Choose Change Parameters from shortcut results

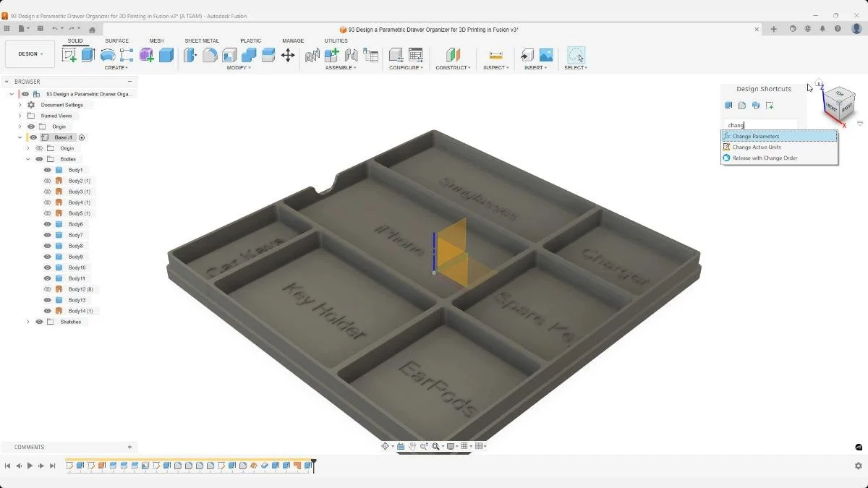click(x=779, y=136)
